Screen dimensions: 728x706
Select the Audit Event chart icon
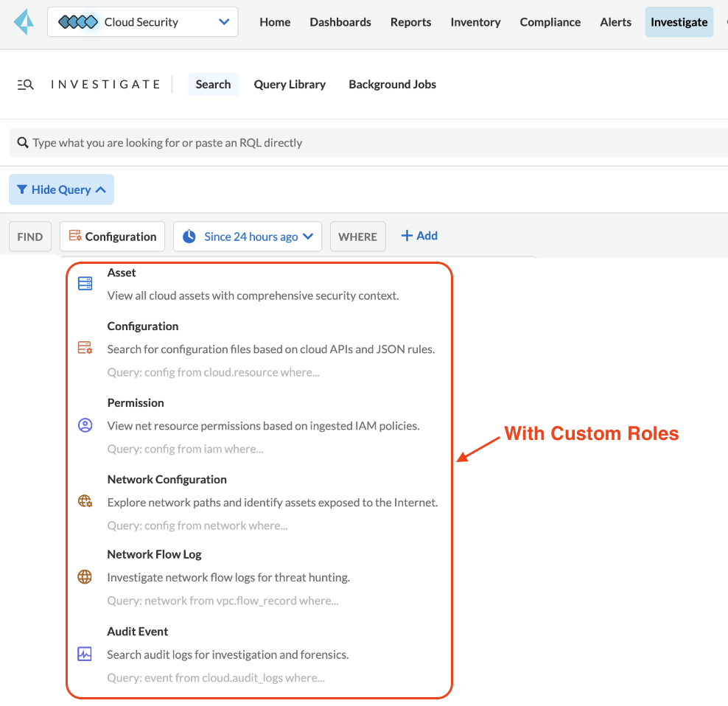(x=85, y=654)
